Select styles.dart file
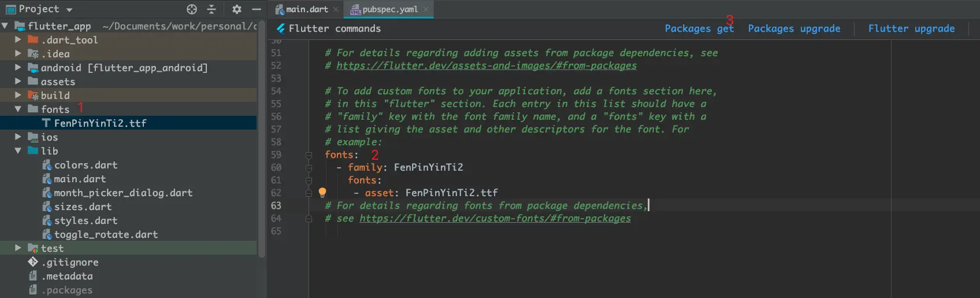 point(86,220)
